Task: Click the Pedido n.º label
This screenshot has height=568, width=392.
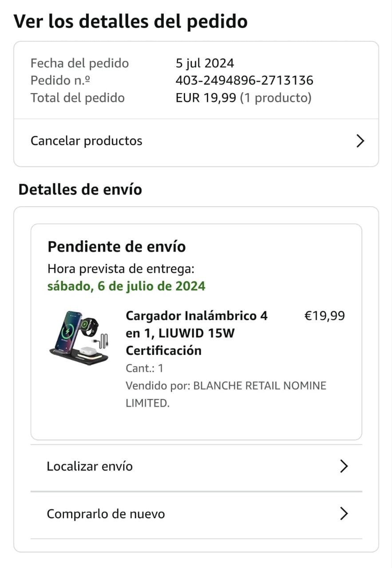Action: tap(60, 80)
